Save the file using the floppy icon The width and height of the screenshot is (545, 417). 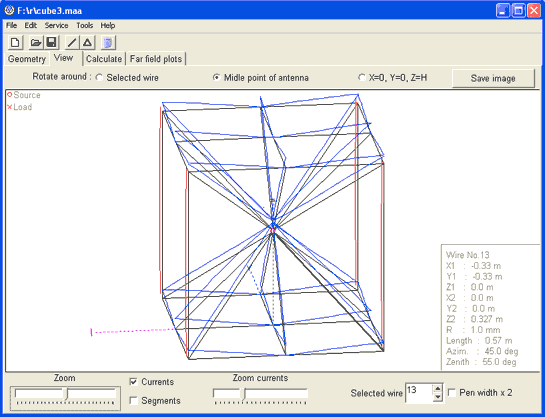click(x=51, y=43)
